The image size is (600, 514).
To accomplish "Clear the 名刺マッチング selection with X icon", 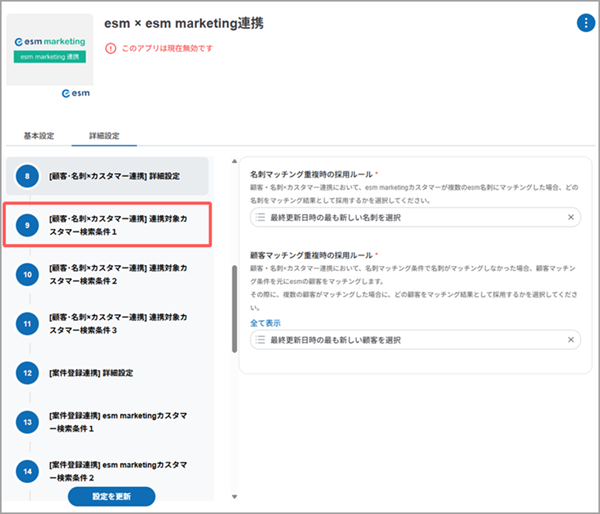I will point(571,217).
